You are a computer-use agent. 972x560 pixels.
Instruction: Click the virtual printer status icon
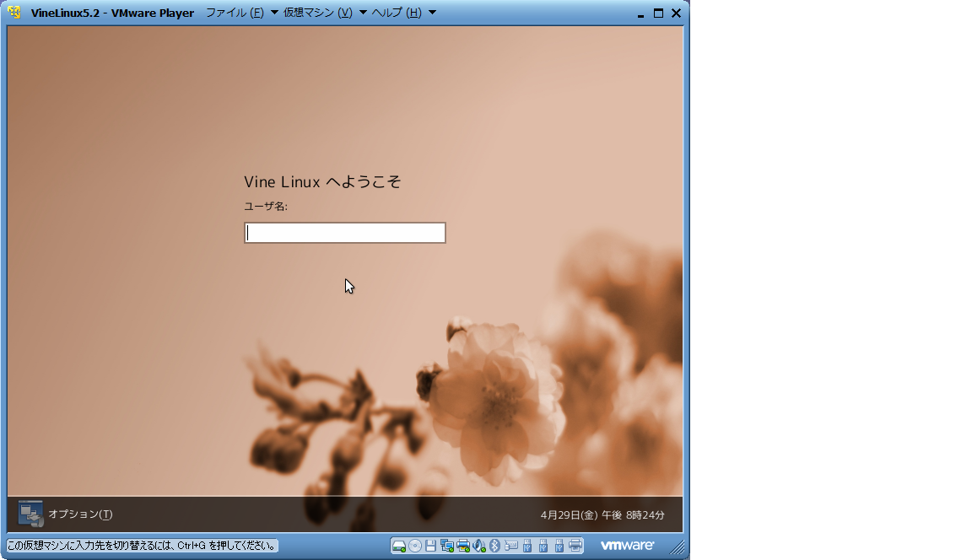click(463, 546)
